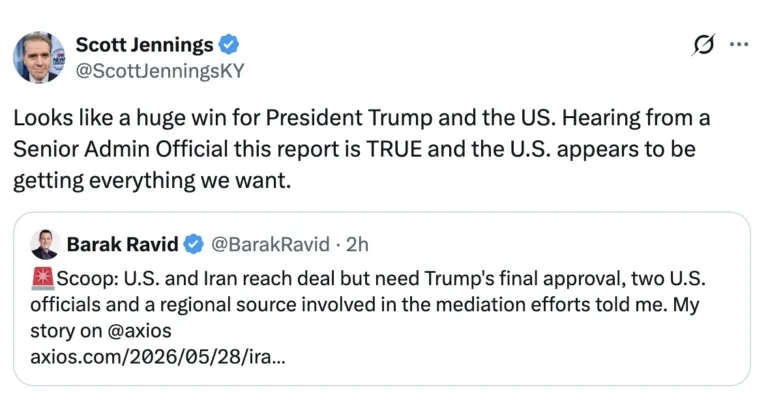Click the Grok slashed-circle icon
Screen dimensions: 768x402
[704, 45]
